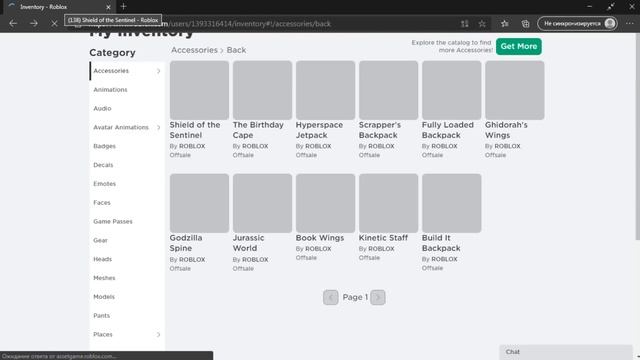Open the Godzilla Spine thumbnail
Screen dimensions: 640x360
pos(199,203)
